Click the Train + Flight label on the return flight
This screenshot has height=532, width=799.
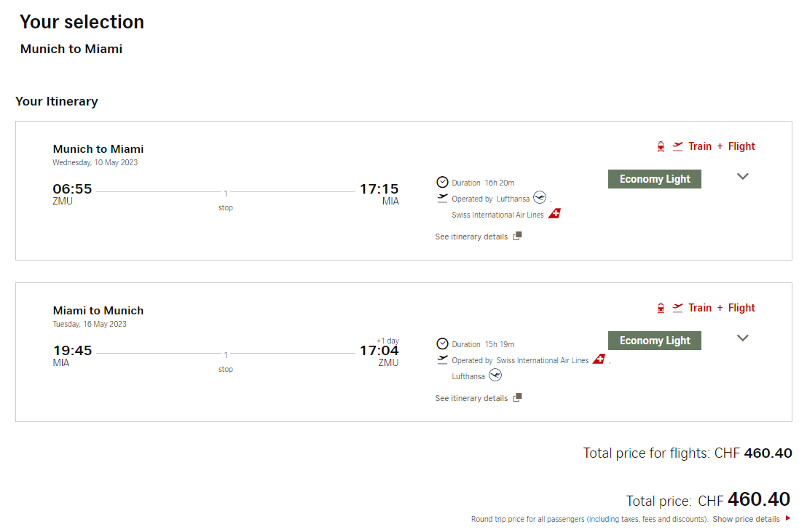point(721,308)
